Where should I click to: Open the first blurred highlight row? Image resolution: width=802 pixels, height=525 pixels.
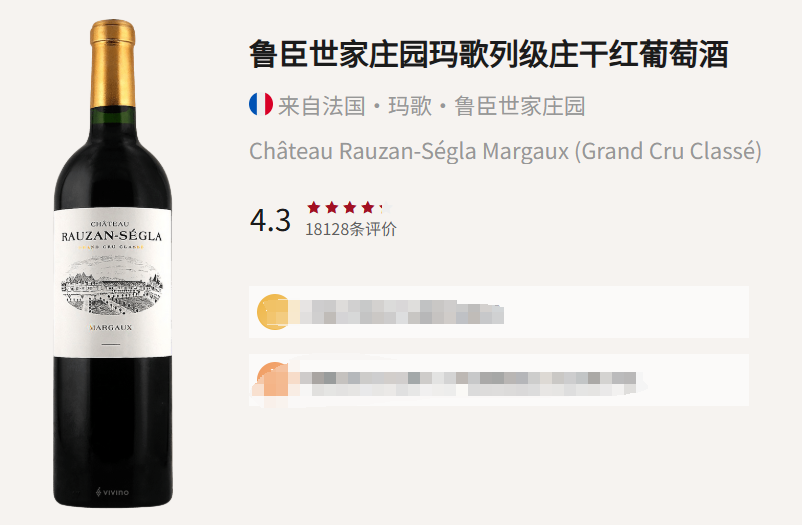tap(499, 312)
